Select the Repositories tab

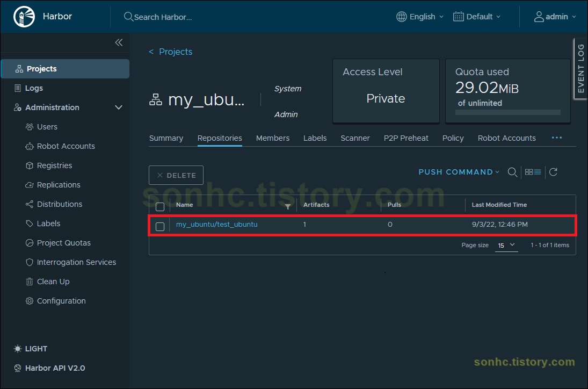(220, 138)
